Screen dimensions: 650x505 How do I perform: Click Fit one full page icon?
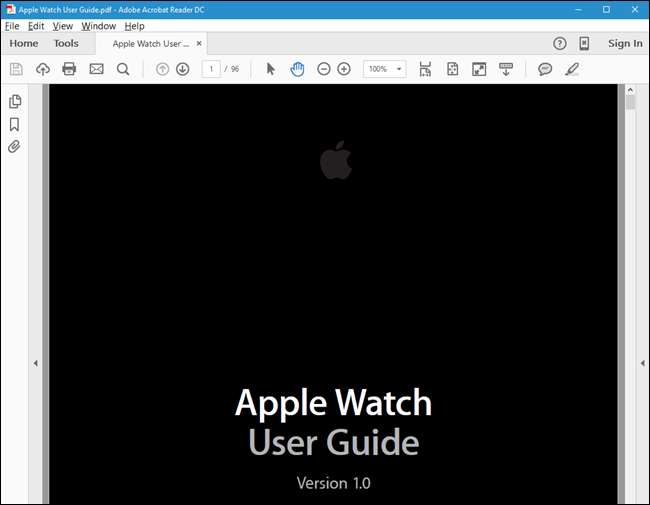453,69
